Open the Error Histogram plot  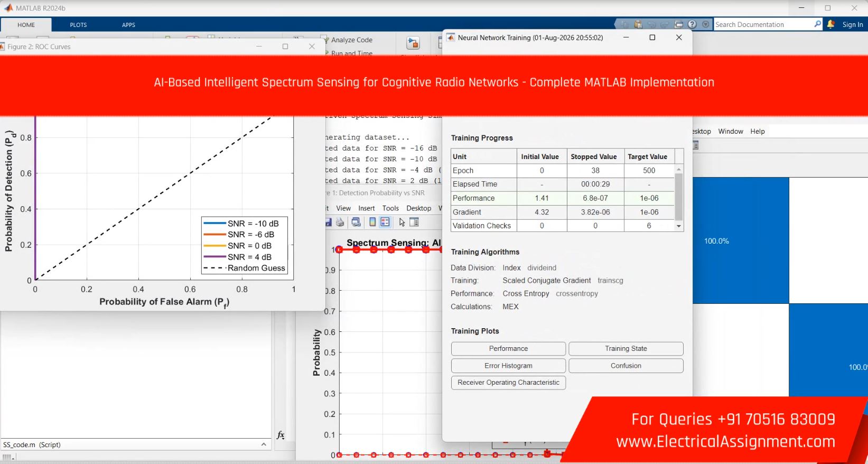pyautogui.click(x=508, y=366)
